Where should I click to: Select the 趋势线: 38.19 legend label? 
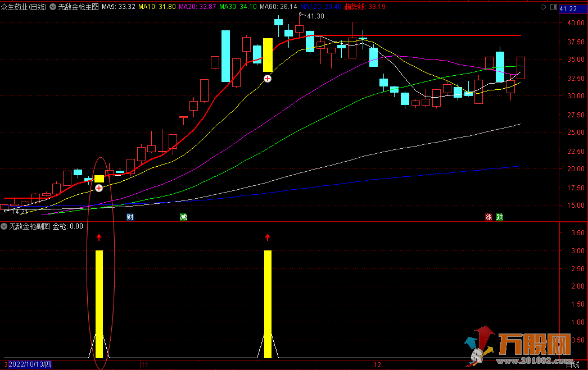(x=365, y=7)
